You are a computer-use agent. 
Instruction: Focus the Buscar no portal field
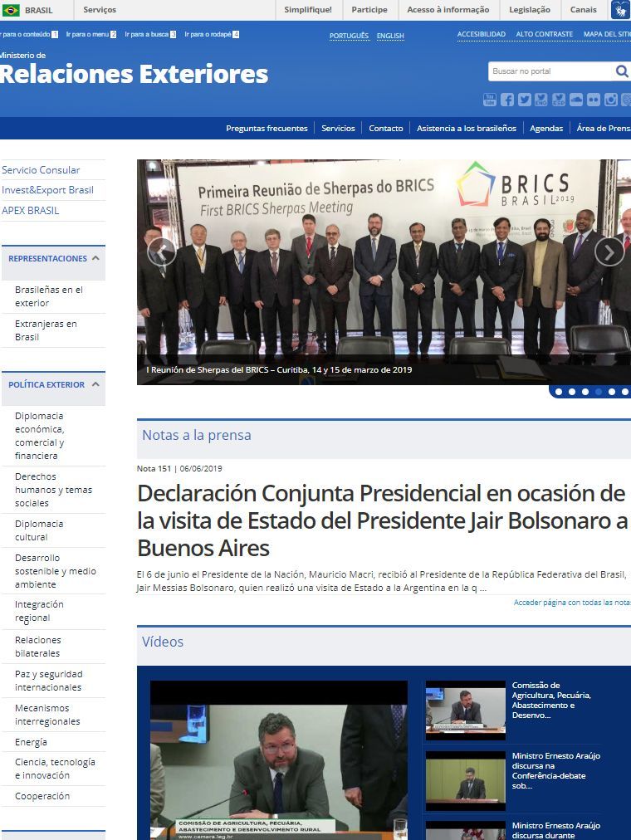coord(550,71)
